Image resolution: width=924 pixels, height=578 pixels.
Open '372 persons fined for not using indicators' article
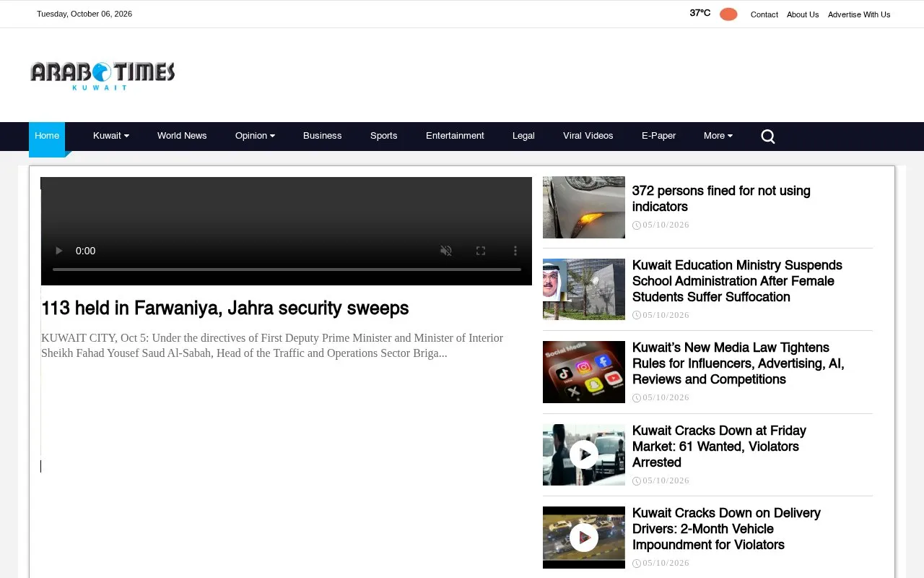[x=721, y=199]
